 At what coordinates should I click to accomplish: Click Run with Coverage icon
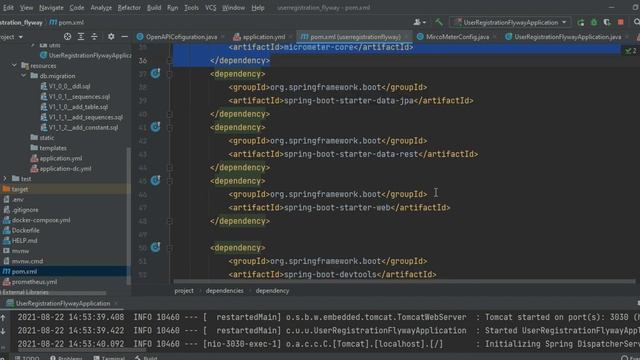(x=607, y=22)
